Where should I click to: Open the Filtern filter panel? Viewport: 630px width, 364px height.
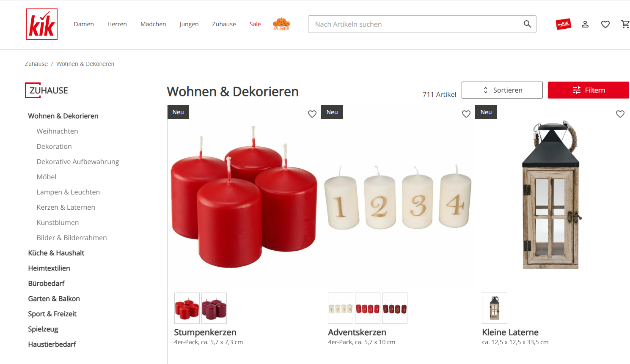589,90
